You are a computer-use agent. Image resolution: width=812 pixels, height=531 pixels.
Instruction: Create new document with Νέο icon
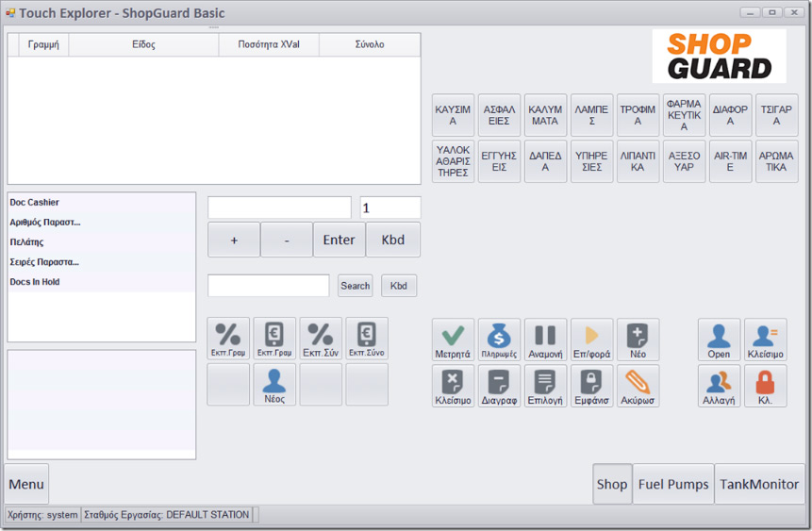638,340
